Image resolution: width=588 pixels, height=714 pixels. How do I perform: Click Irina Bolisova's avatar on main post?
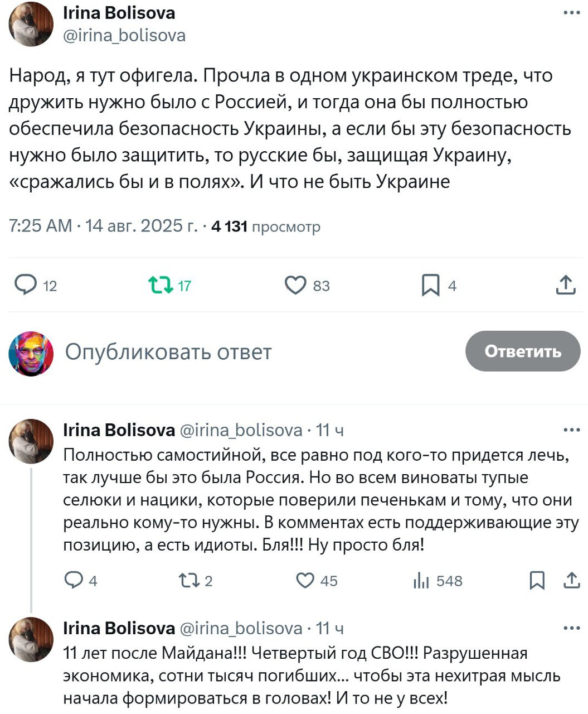point(31,24)
